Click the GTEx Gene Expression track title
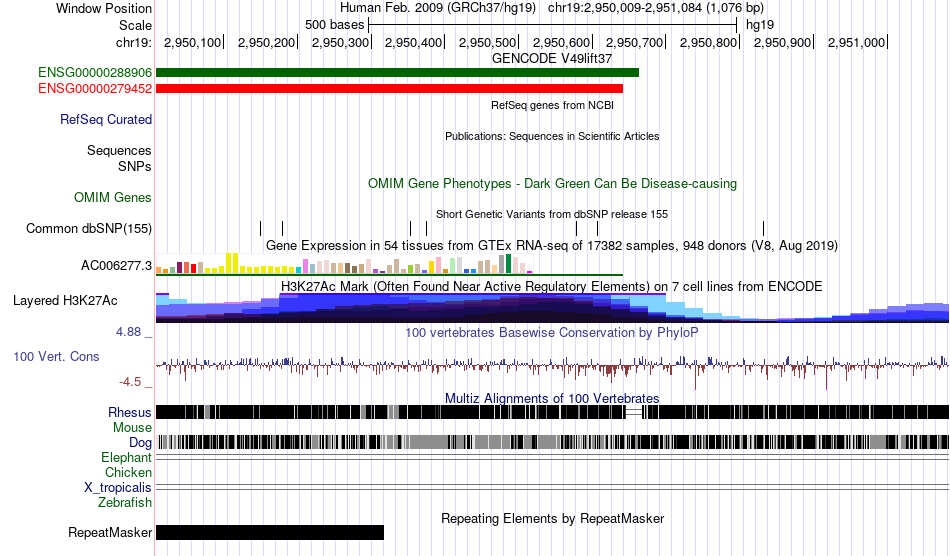The height and width of the screenshot is (556, 950). pyautogui.click(x=552, y=245)
